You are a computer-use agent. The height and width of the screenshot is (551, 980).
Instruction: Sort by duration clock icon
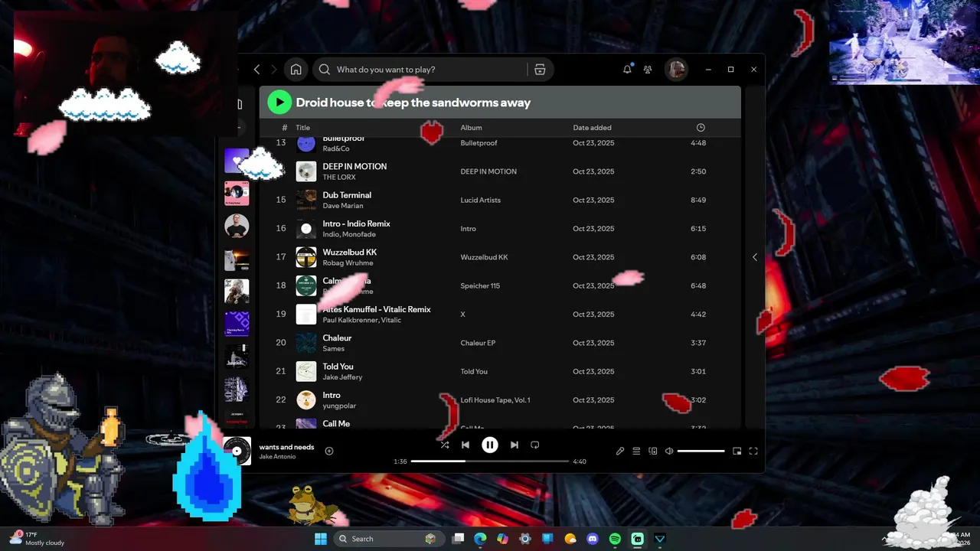coord(701,128)
